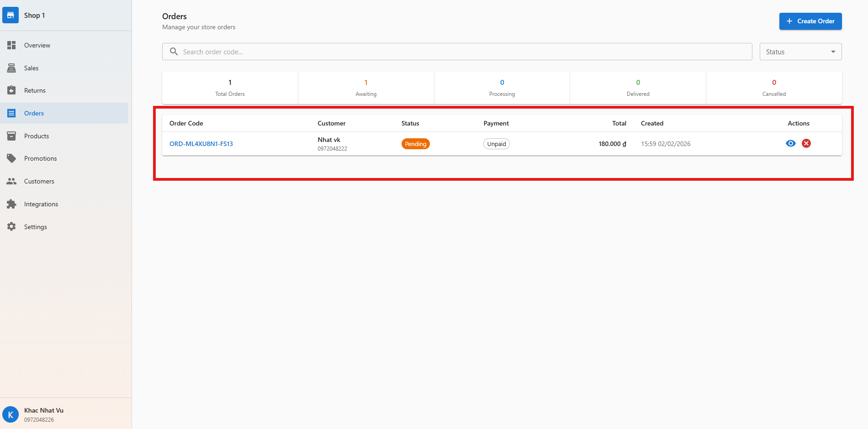Click the Settings gear icon
868x429 pixels.
[x=11, y=226]
